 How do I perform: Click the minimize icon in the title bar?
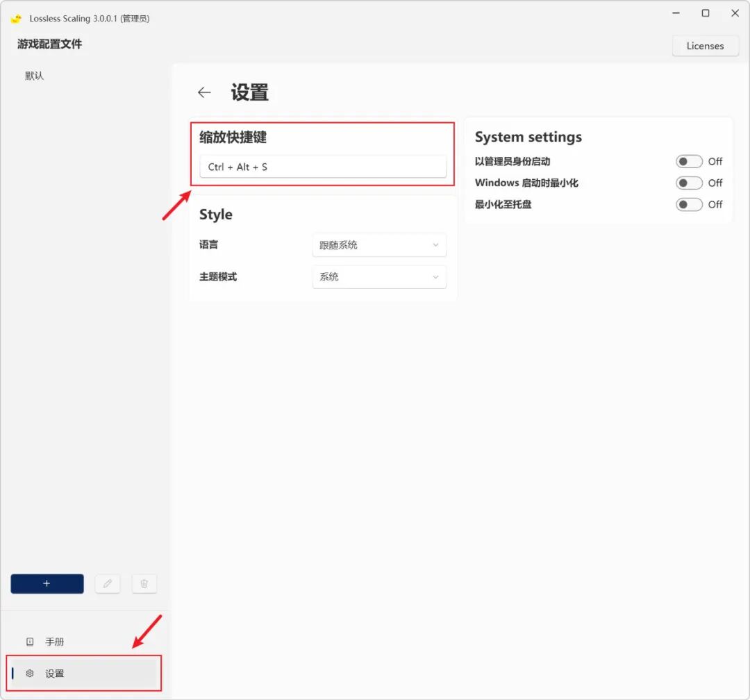(676, 13)
